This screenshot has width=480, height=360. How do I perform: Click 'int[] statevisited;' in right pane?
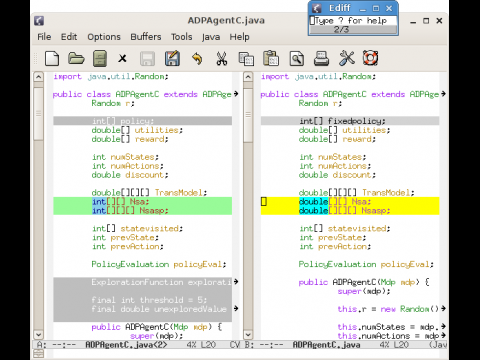click(x=345, y=229)
